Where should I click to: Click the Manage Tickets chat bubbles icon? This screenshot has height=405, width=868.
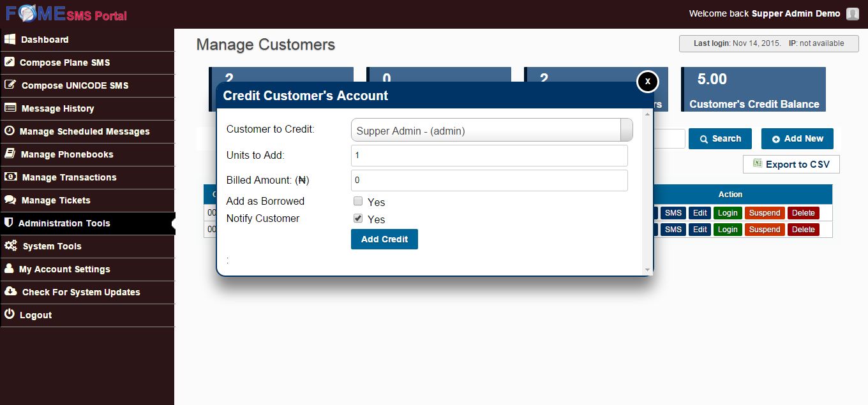pyautogui.click(x=10, y=200)
